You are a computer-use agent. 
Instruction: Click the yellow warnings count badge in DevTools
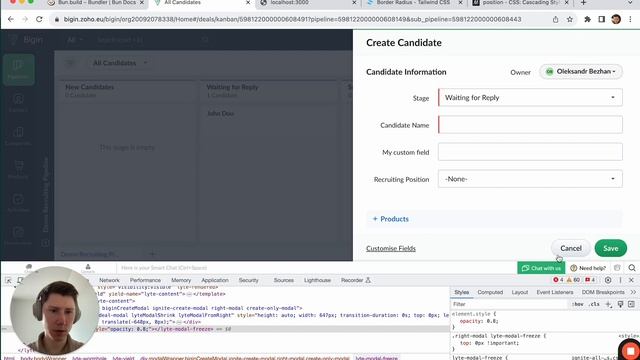tap(573, 280)
